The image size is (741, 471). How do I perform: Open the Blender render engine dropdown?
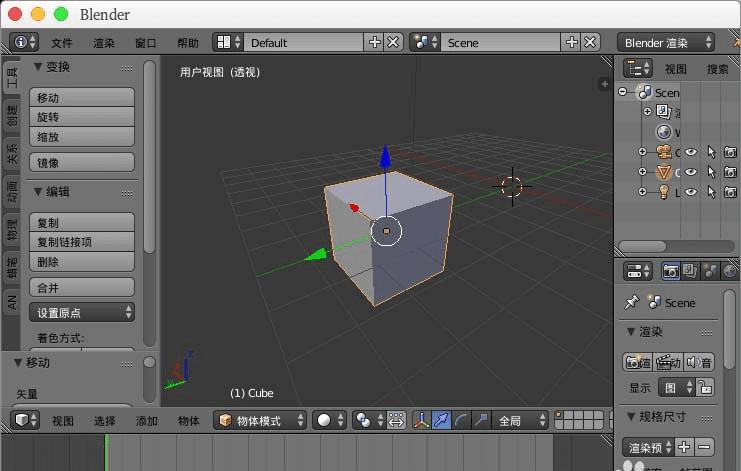(665, 43)
